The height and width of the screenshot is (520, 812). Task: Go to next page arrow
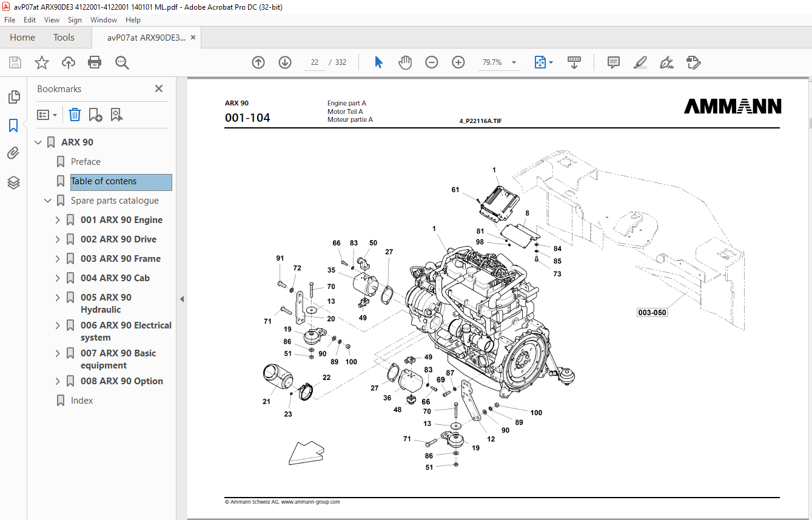click(x=285, y=62)
